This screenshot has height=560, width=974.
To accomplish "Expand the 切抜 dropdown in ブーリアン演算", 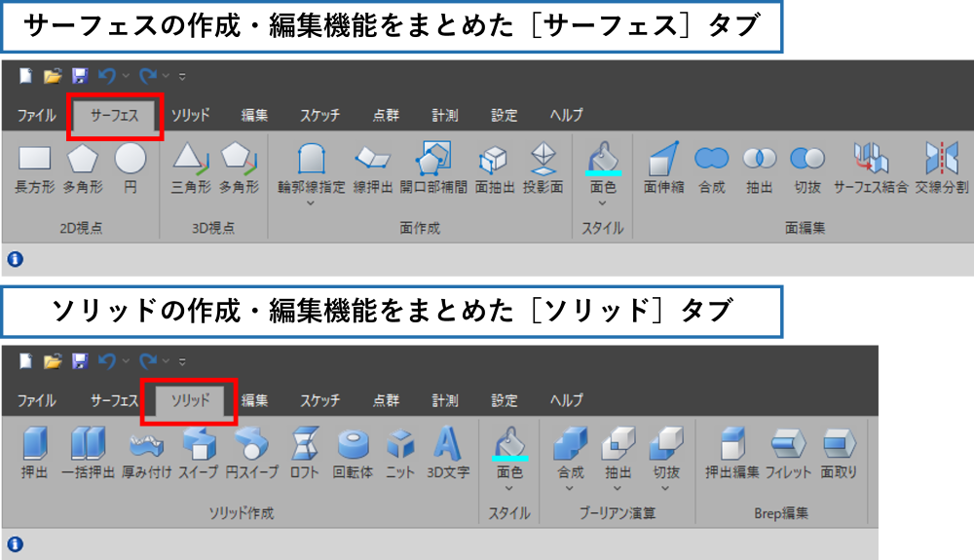I will pyautogui.click(x=666, y=489).
